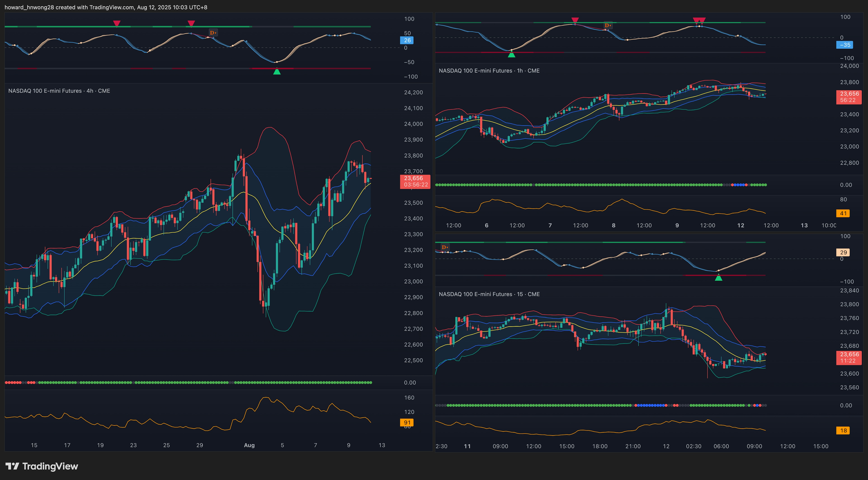Image resolution: width=868 pixels, height=480 pixels.
Task: Click the orange 91 indicator value label
Action: click(407, 422)
